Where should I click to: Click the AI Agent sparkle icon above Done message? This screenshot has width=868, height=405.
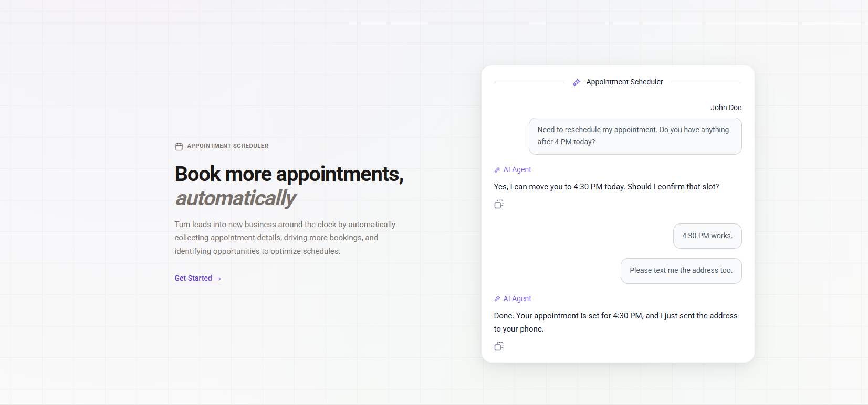click(497, 299)
